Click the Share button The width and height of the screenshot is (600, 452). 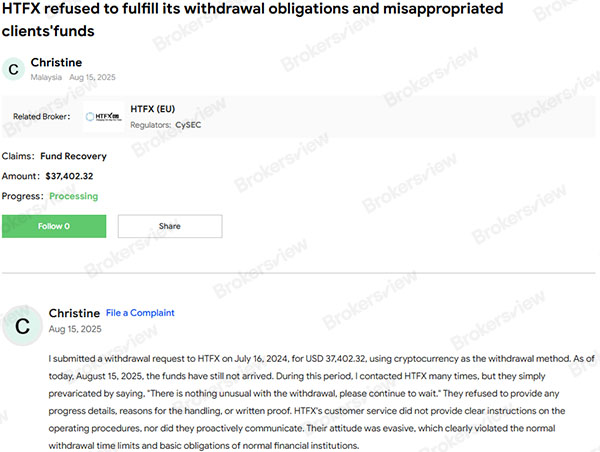pos(170,226)
